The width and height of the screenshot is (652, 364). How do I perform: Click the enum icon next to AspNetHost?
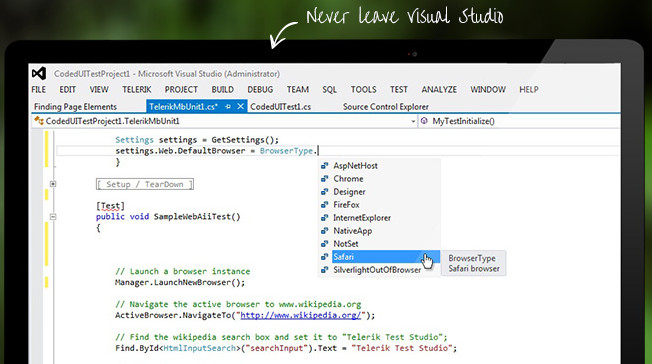pyautogui.click(x=325, y=166)
